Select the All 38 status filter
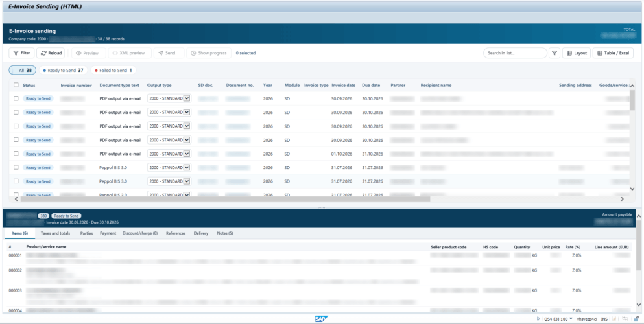Image resolution: width=644 pixels, height=324 pixels. point(23,70)
